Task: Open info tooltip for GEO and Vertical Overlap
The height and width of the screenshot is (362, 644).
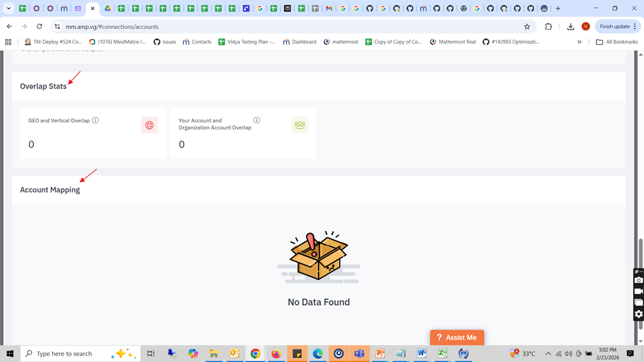Action: pos(96,120)
